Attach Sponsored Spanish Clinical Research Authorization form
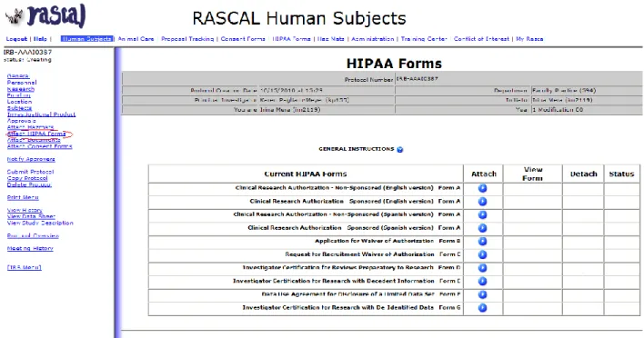The image size is (644, 338). 483,228
